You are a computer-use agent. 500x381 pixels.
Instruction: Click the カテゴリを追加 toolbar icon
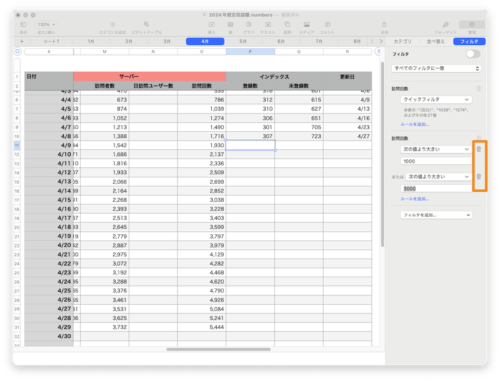click(x=112, y=25)
